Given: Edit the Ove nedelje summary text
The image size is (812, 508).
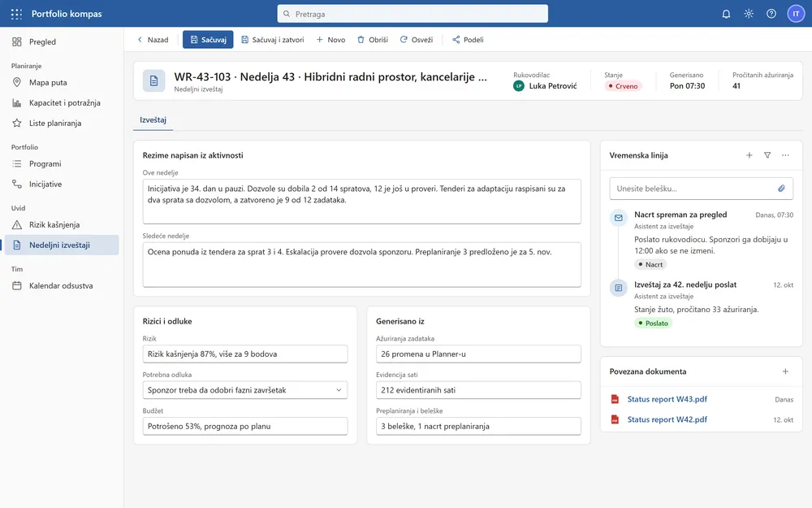Looking at the screenshot, I should (362, 202).
